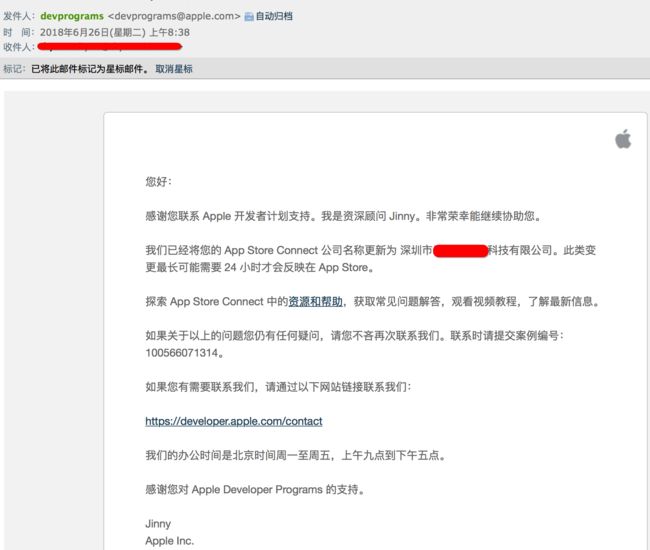Image resolution: width=650 pixels, height=550 pixels.
Task: Click the 发件人 label
Action: (x=17, y=16)
